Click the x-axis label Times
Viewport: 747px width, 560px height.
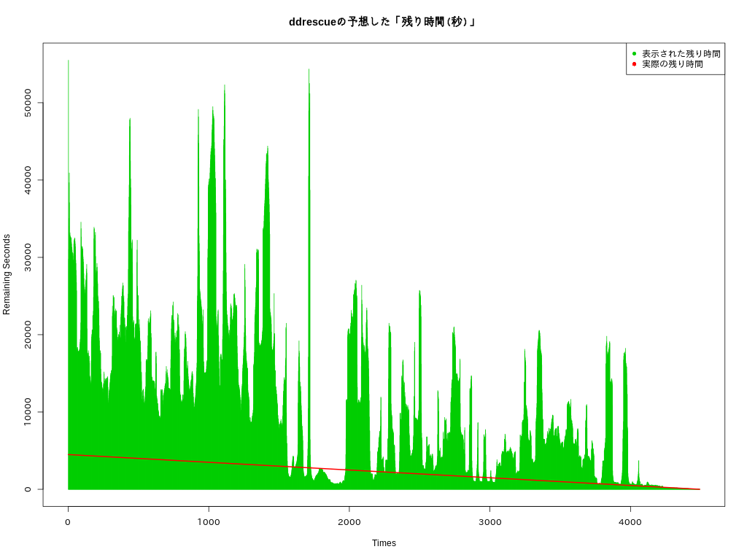pyautogui.click(x=384, y=543)
